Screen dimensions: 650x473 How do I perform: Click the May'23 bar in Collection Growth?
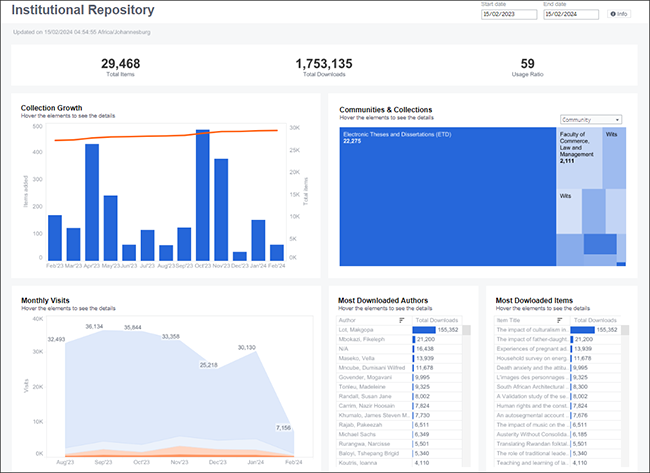(110, 228)
